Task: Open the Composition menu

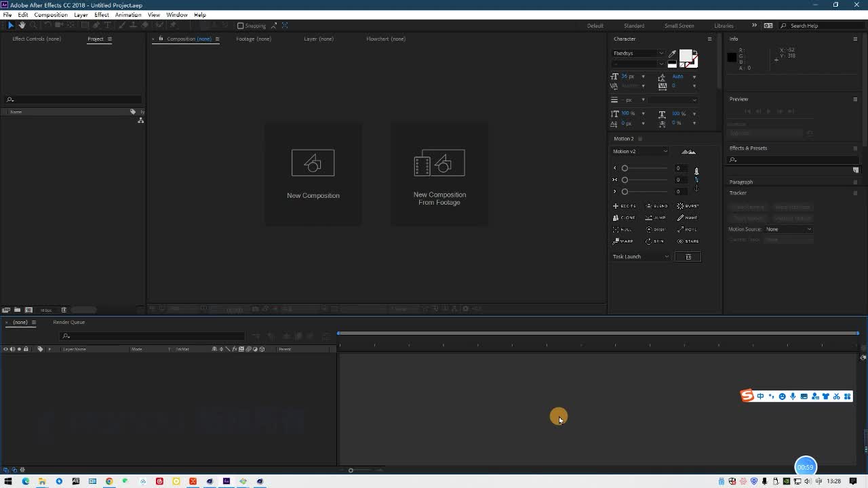Action: (51, 15)
